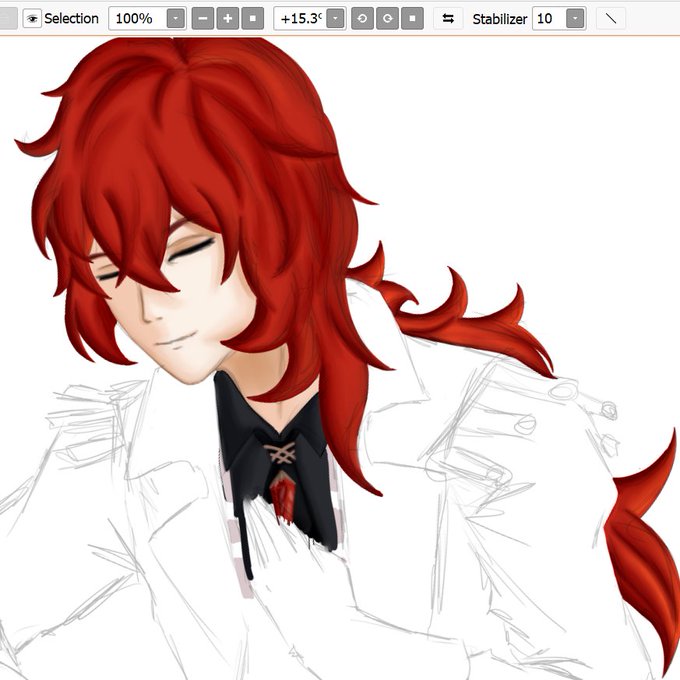
Task: Zoom in with the plus button
Action: click(x=228, y=19)
